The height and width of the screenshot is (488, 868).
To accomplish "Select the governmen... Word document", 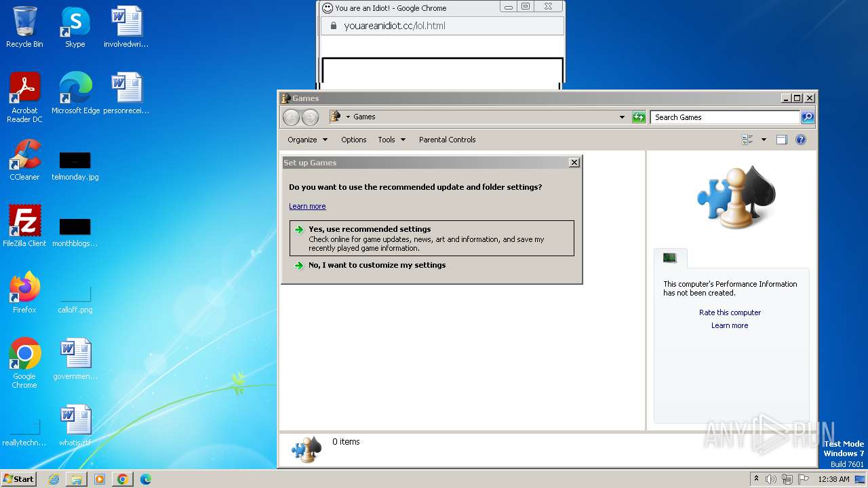I will click(75, 359).
